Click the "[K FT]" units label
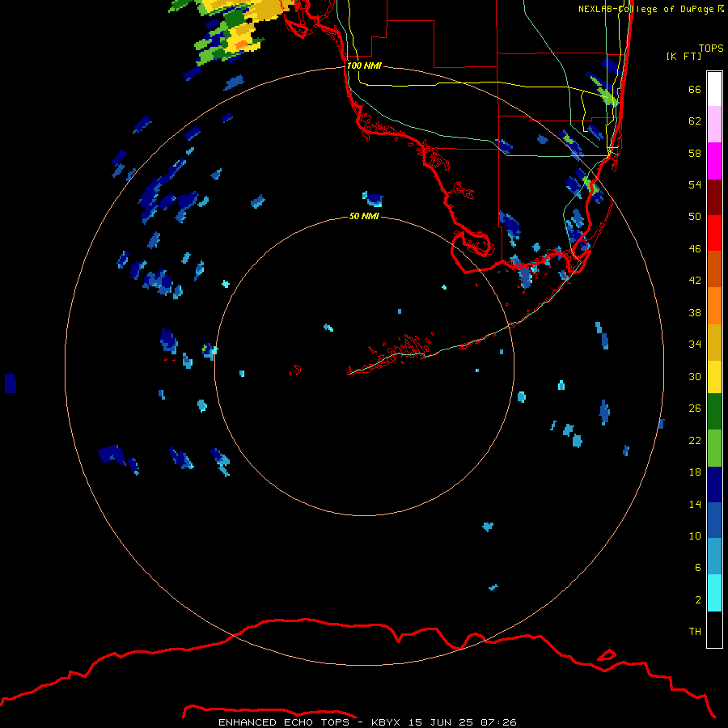728x728 pixels. tap(684, 57)
